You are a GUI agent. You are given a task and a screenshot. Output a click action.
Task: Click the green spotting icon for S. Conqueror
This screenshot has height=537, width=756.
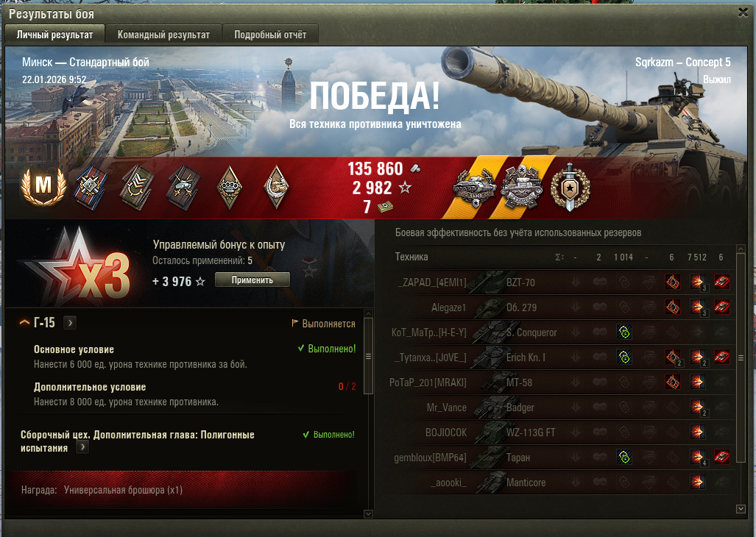pyautogui.click(x=624, y=332)
